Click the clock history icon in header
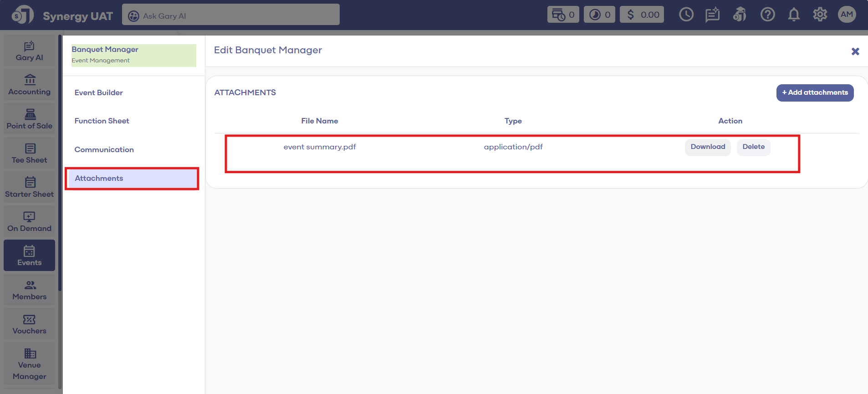Screen dimensions: 868x394 (686, 15)
